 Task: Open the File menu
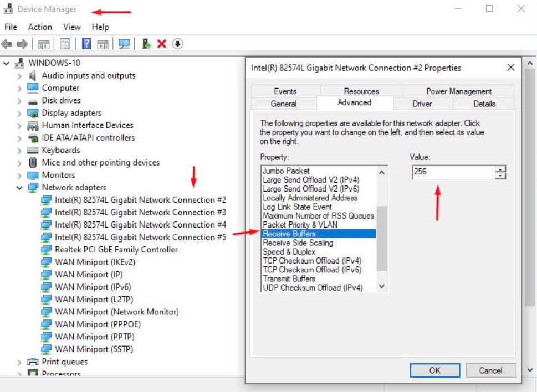pyautogui.click(x=11, y=27)
